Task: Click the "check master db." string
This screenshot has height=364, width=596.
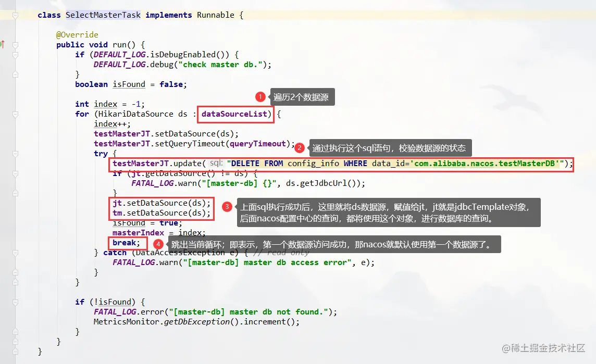Action: (x=220, y=64)
